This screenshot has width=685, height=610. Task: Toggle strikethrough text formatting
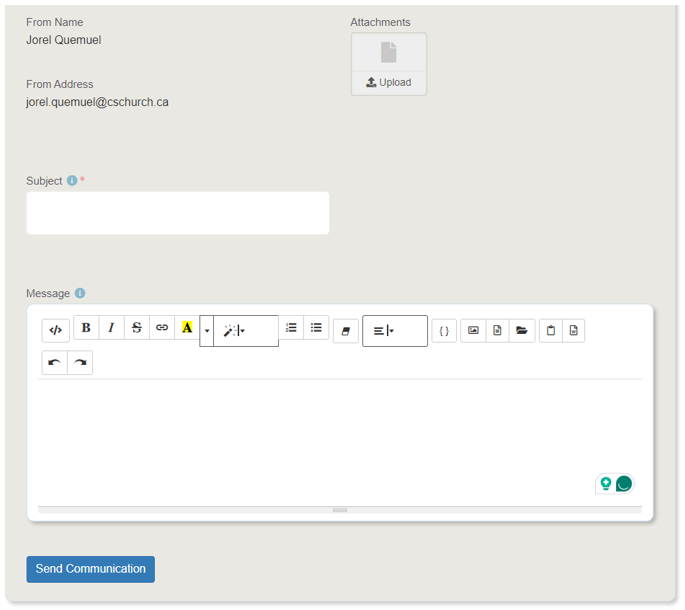pos(137,328)
